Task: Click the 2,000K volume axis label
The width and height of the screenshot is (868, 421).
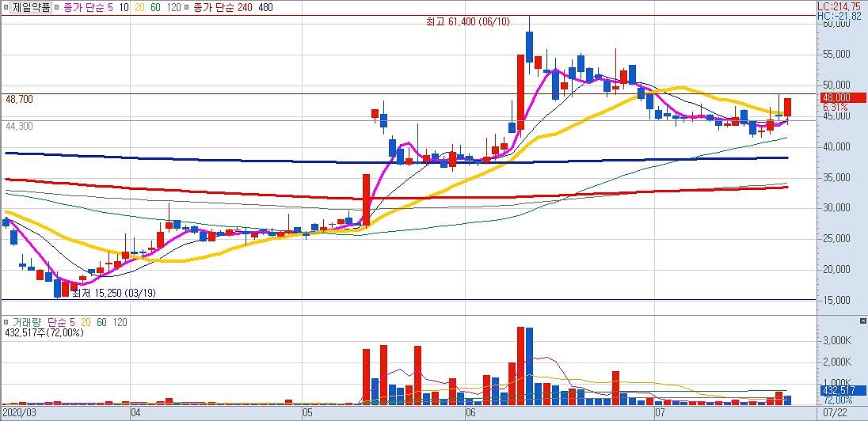Action: 837,361
